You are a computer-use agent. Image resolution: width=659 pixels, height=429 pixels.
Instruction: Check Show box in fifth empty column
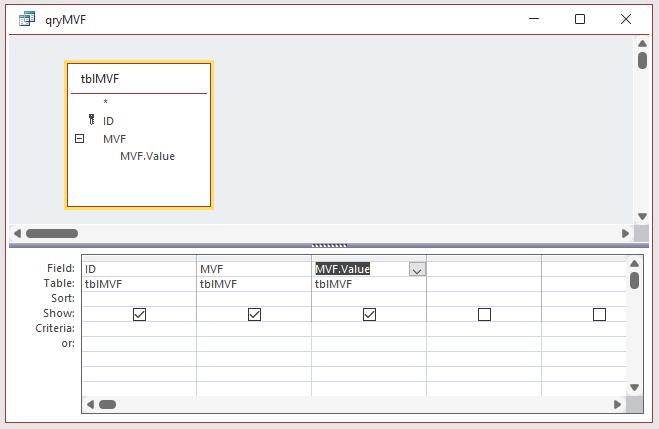click(x=599, y=314)
